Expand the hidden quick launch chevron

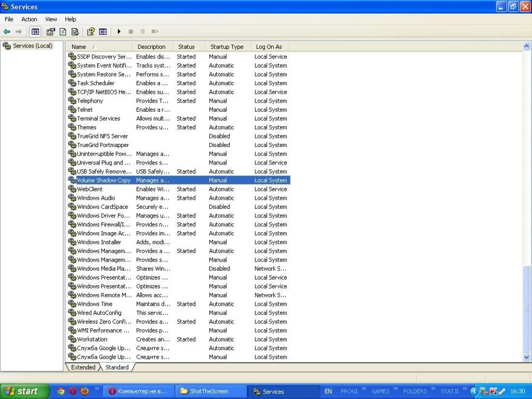click(x=97, y=389)
